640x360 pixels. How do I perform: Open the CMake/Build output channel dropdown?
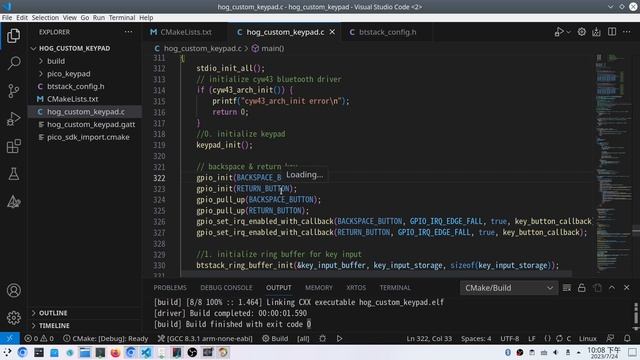coord(508,288)
